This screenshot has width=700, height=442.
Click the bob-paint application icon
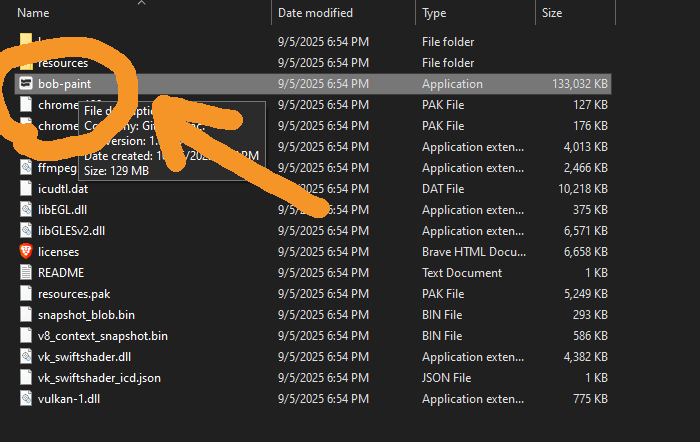[x=26, y=83]
